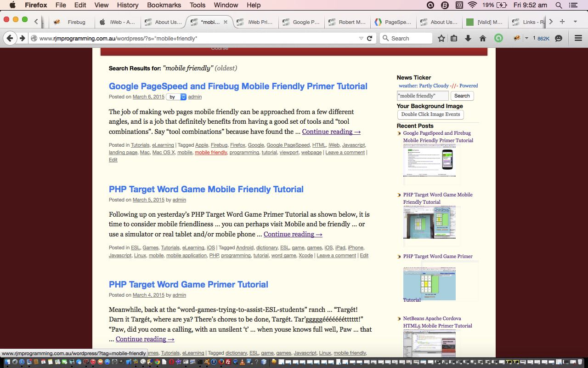Reload the page with the refresh icon

click(369, 39)
